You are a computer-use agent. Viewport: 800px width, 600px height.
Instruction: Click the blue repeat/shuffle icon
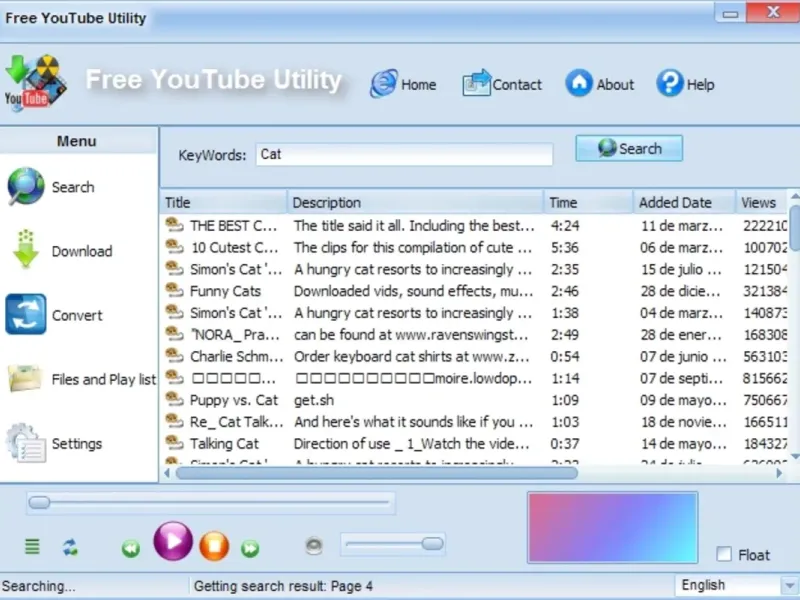coord(70,547)
